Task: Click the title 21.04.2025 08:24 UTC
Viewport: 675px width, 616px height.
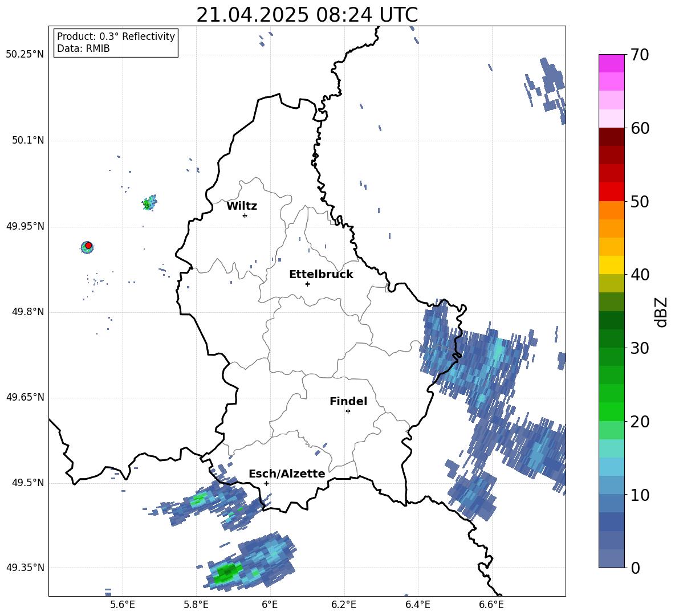Action: pos(307,15)
